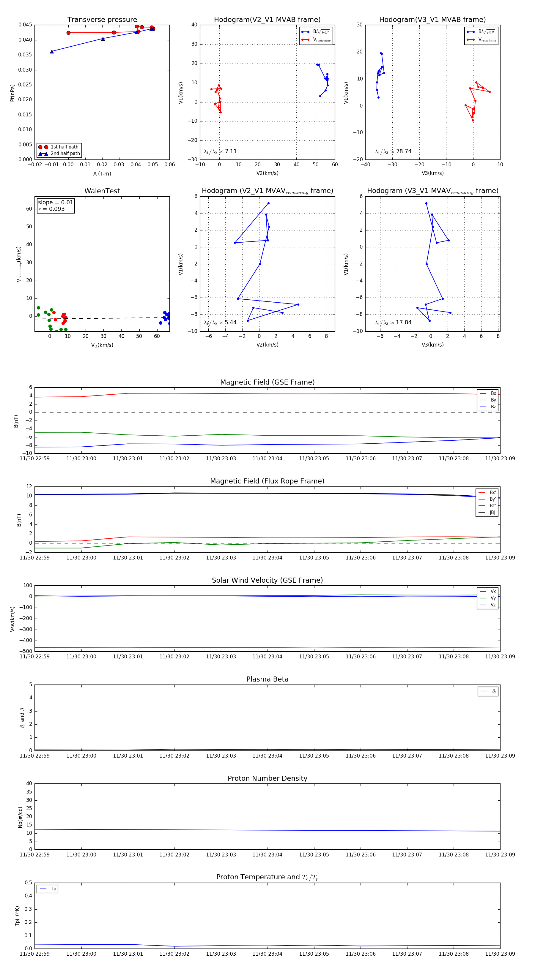Click the "Hodogram(V3_V1 MVAB frame)" title
The height and width of the screenshot is (980, 535).
point(432,20)
